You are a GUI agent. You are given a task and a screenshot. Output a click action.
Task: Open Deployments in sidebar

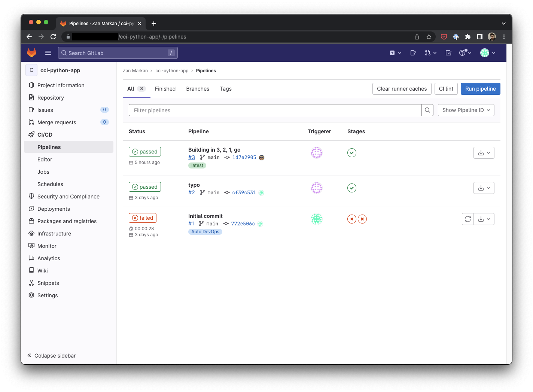point(68,209)
